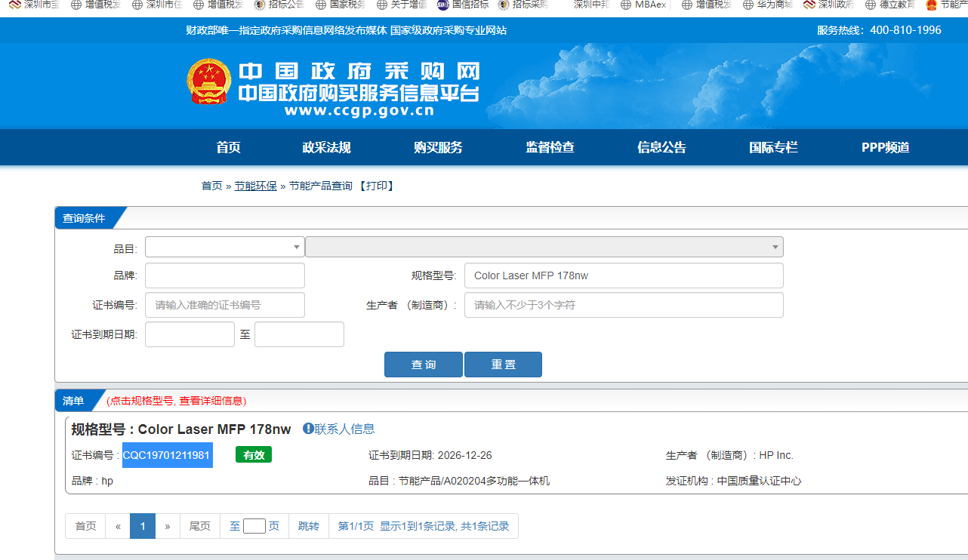Viewport: 968px width, 560px height.
Task: Expand the 品目 category dropdown
Action: pyautogui.click(x=224, y=247)
